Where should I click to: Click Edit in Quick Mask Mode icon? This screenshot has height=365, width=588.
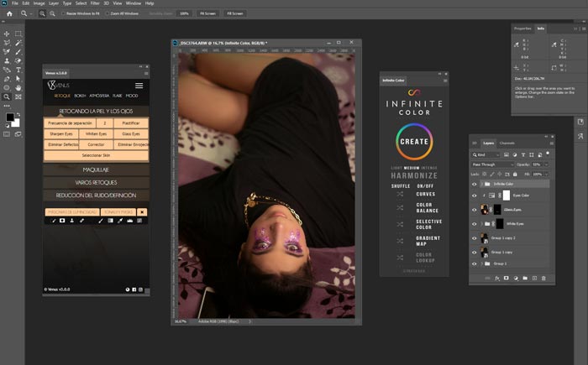pos(7,134)
